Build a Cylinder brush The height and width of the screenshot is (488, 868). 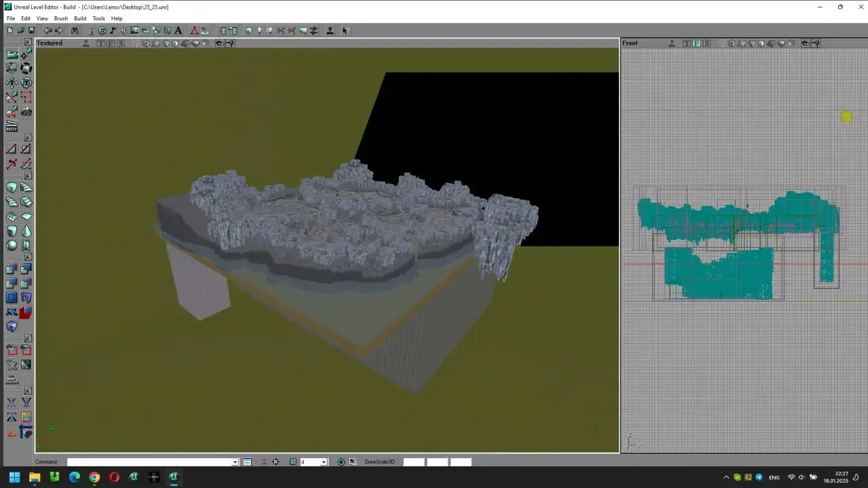[x=12, y=230]
